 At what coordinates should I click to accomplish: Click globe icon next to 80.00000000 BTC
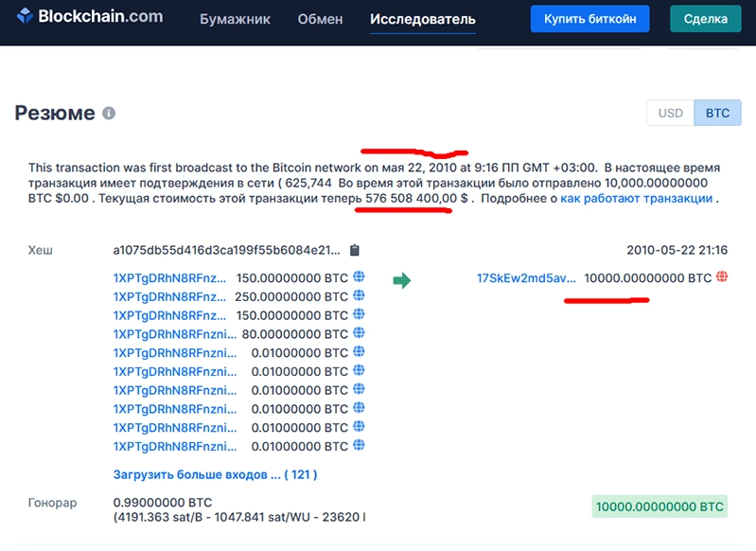[359, 333]
